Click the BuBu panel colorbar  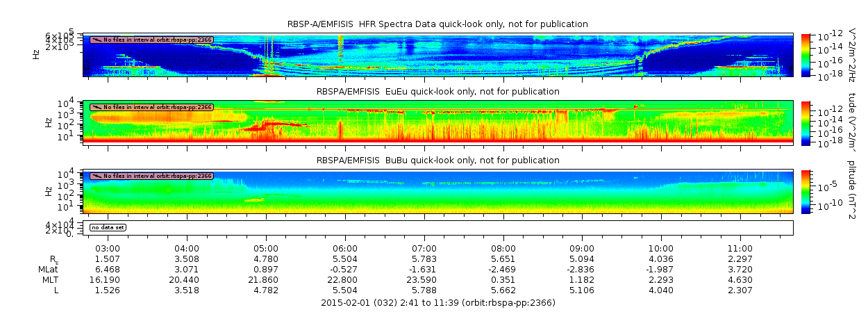click(x=806, y=191)
